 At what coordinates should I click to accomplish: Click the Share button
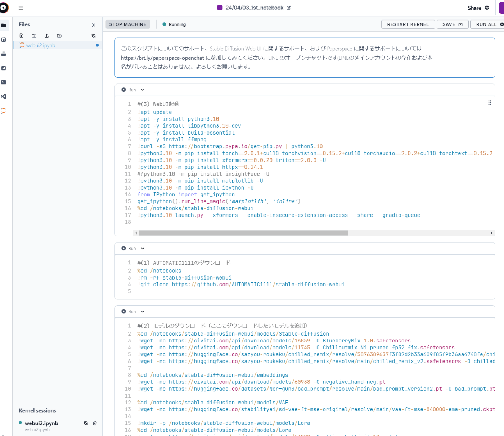(x=474, y=8)
